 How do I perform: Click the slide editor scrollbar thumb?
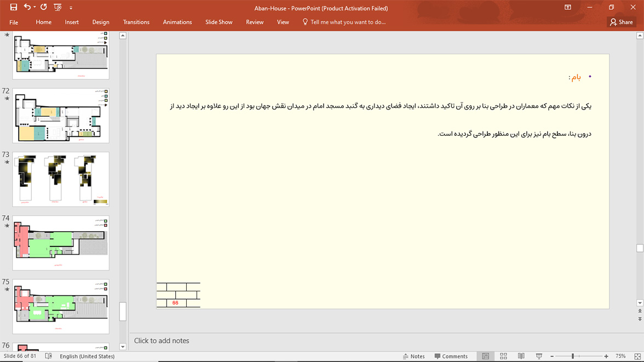pyautogui.click(x=640, y=248)
